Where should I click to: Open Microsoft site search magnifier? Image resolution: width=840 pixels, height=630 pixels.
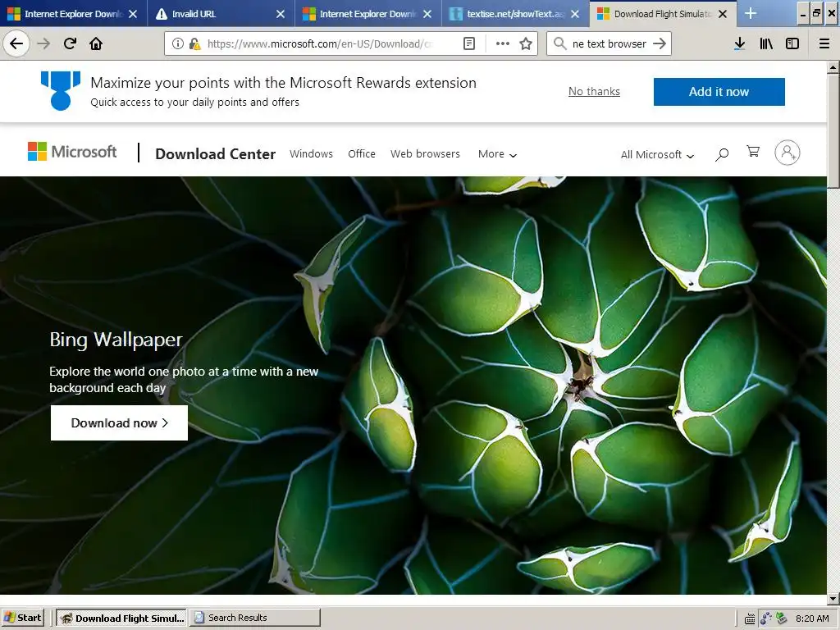tap(722, 154)
